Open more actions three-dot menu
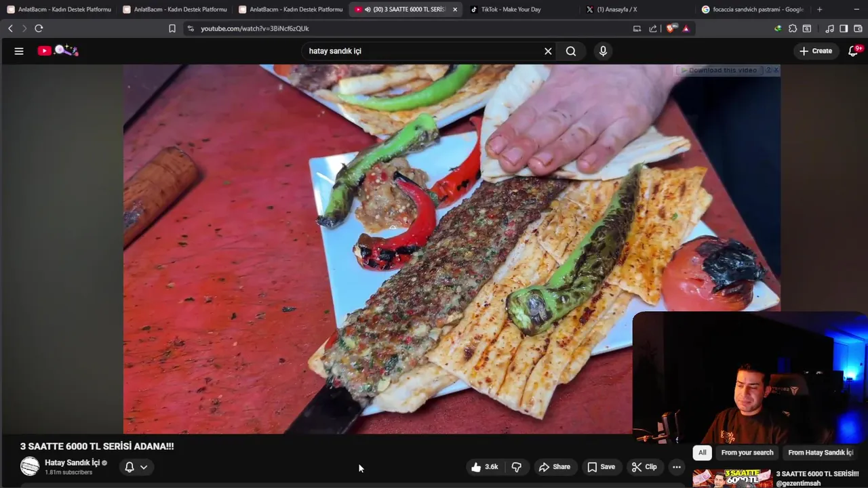 pos(676,467)
